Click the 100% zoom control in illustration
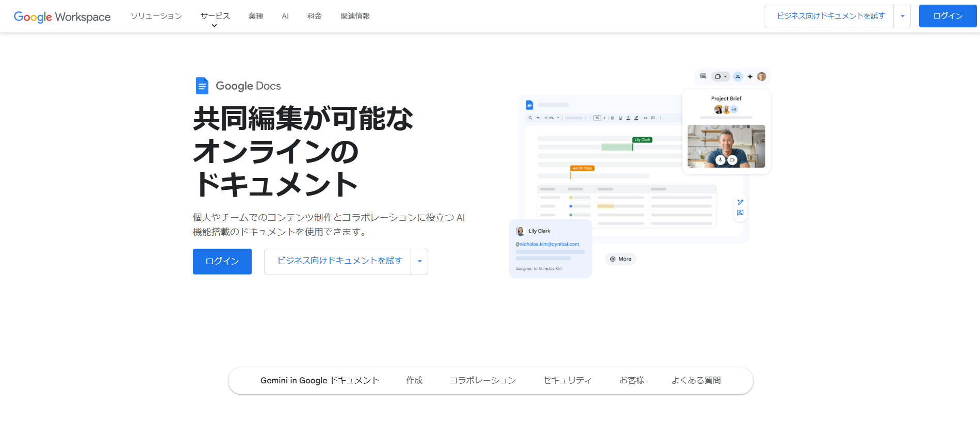 click(552, 118)
